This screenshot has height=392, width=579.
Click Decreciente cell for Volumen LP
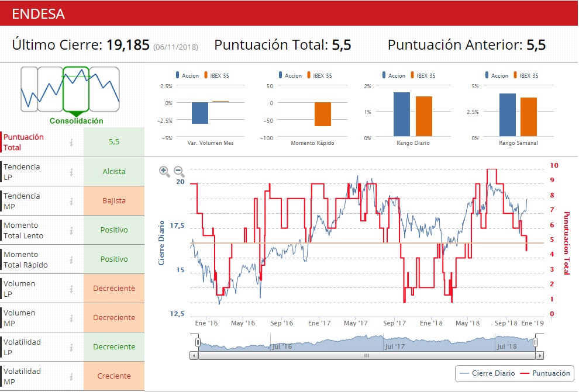point(114,289)
